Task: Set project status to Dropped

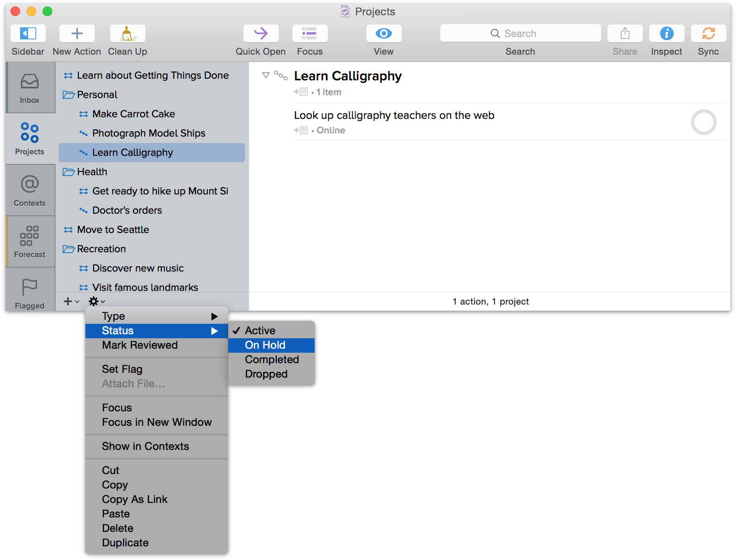Action: click(x=272, y=374)
